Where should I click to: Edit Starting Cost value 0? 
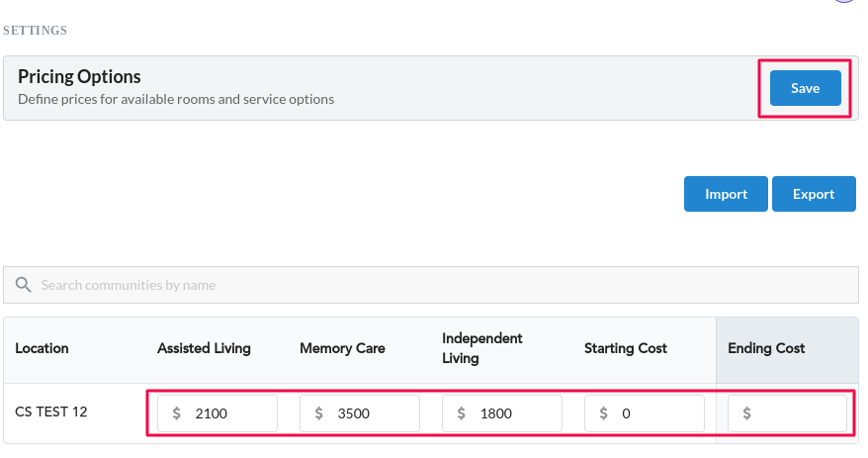pyautogui.click(x=645, y=413)
